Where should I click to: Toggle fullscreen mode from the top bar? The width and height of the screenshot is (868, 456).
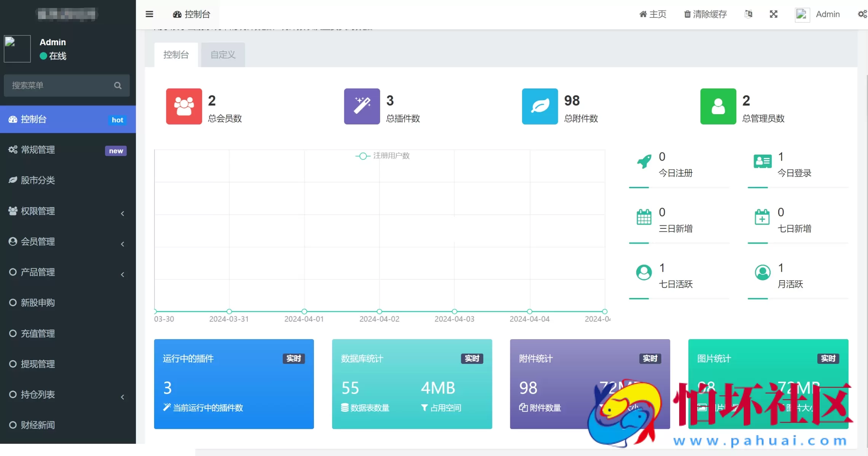point(773,14)
